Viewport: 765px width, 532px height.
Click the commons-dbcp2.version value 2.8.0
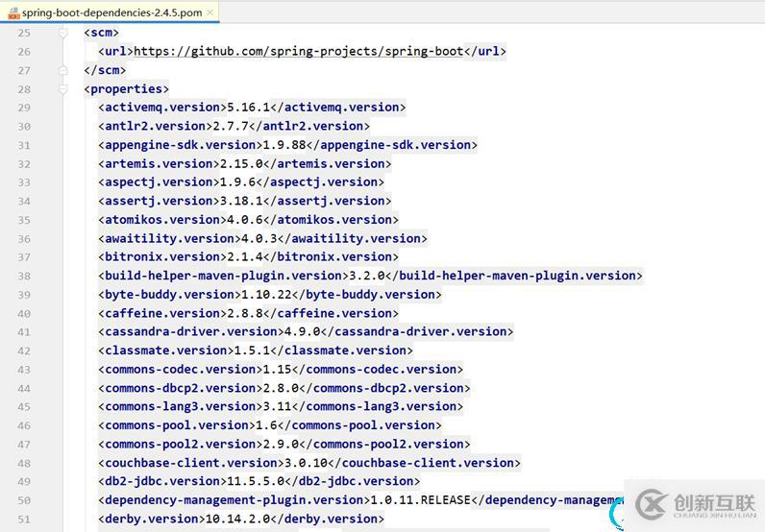(281, 388)
